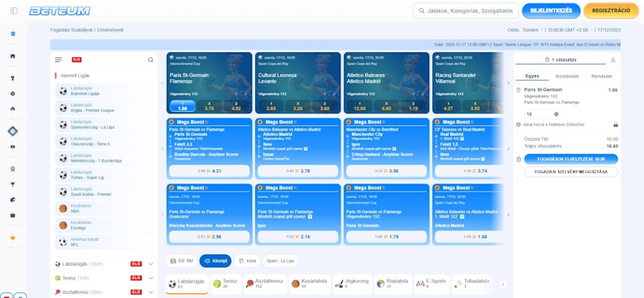The height and width of the screenshot is (298, 644).
Task: Open the crown VIP icon in left rail
Action: point(13,238)
